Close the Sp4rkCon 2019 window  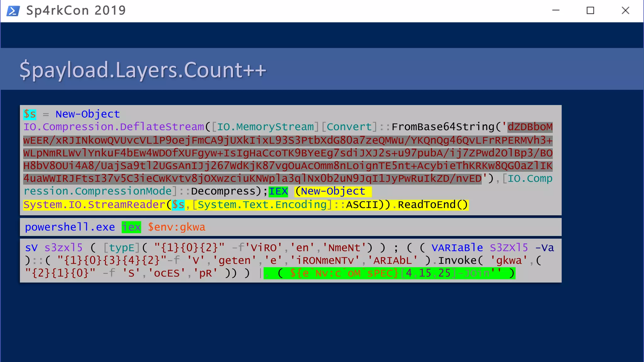(625, 11)
